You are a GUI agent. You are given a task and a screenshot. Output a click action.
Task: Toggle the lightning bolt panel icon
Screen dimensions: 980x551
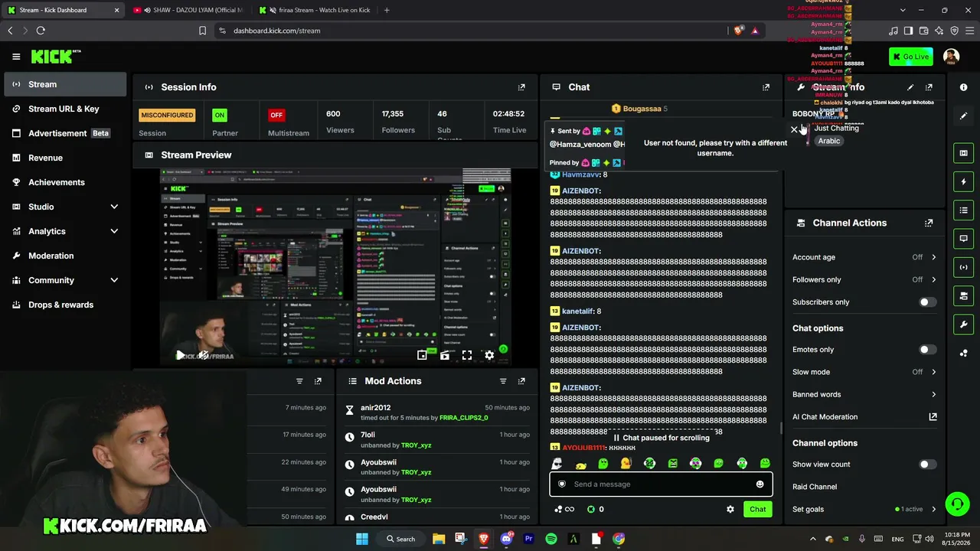[x=963, y=182]
